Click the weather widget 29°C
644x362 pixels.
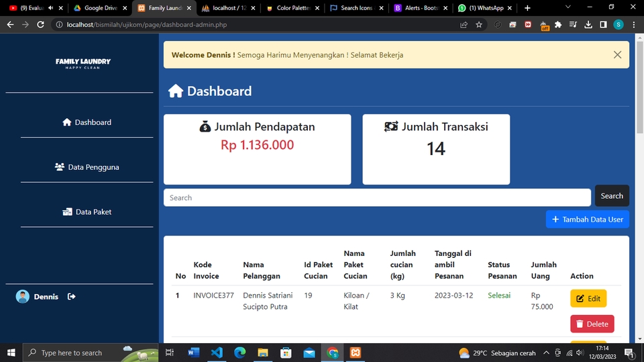(x=497, y=353)
